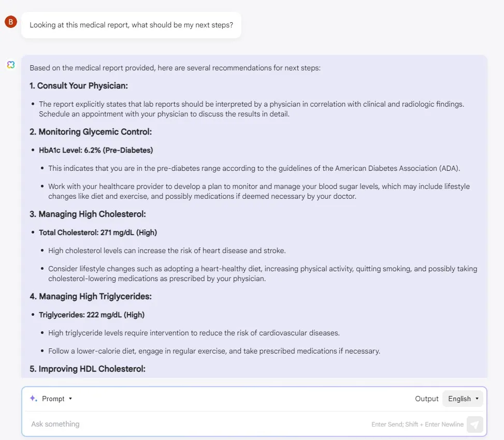Click the Triglycerides 222 mg/dL bullet

tap(92, 315)
